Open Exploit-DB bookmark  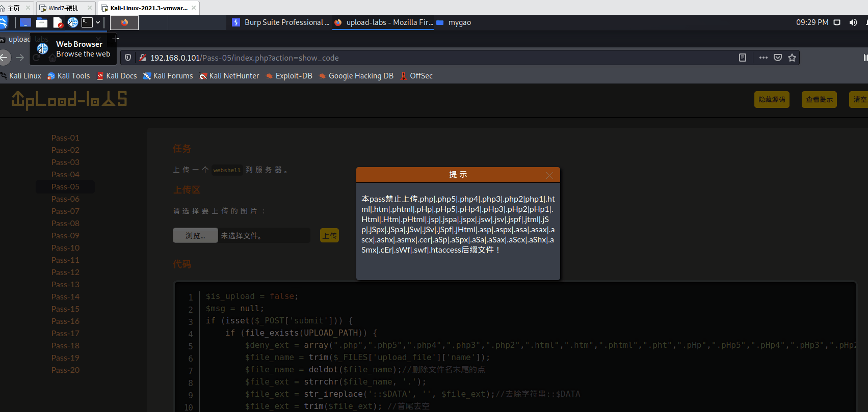click(289, 76)
